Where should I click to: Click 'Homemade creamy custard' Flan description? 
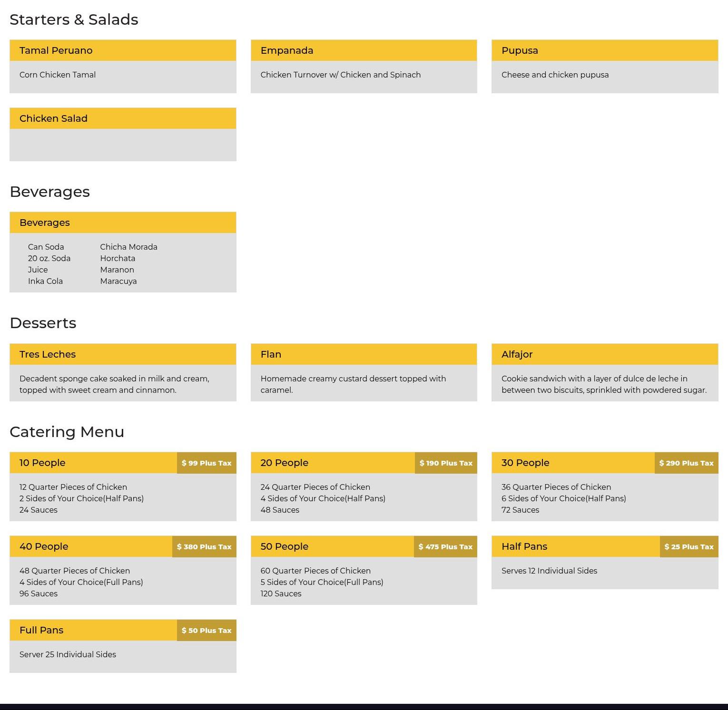(x=354, y=384)
